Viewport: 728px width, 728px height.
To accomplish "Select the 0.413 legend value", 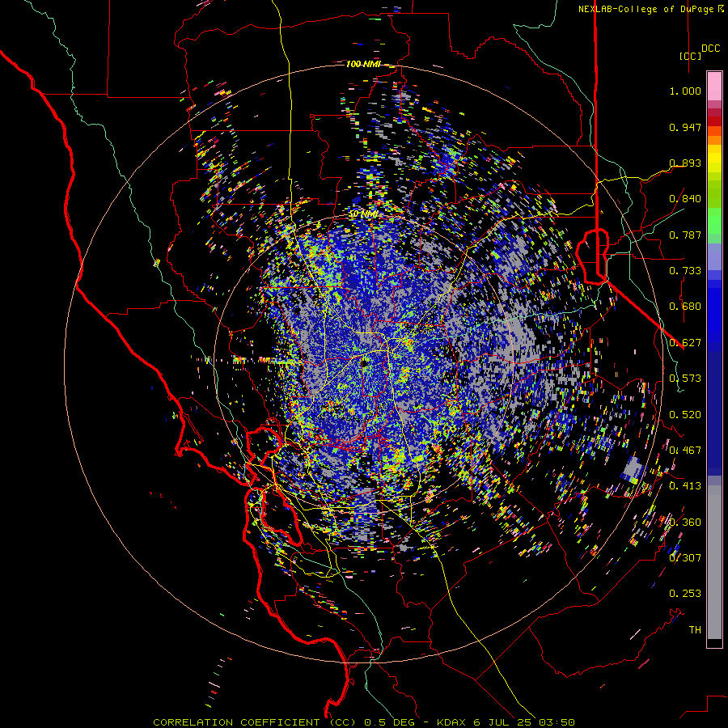I will pos(685,486).
